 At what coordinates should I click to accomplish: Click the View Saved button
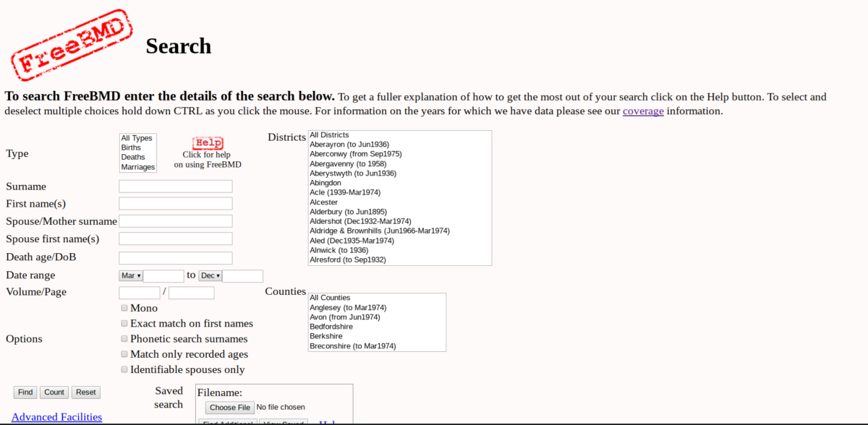[x=284, y=422]
